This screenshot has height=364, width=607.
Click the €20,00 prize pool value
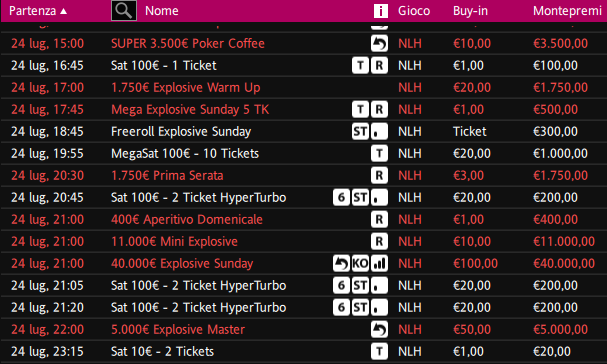552,352
